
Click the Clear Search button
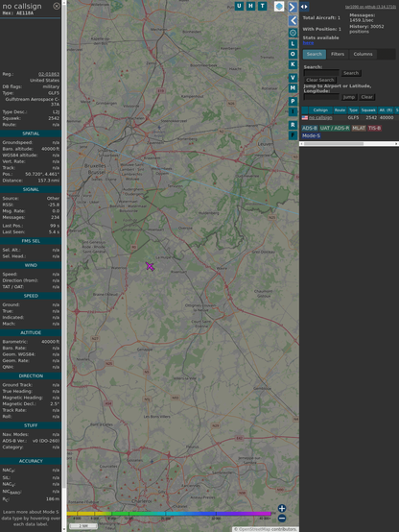pyautogui.click(x=320, y=80)
